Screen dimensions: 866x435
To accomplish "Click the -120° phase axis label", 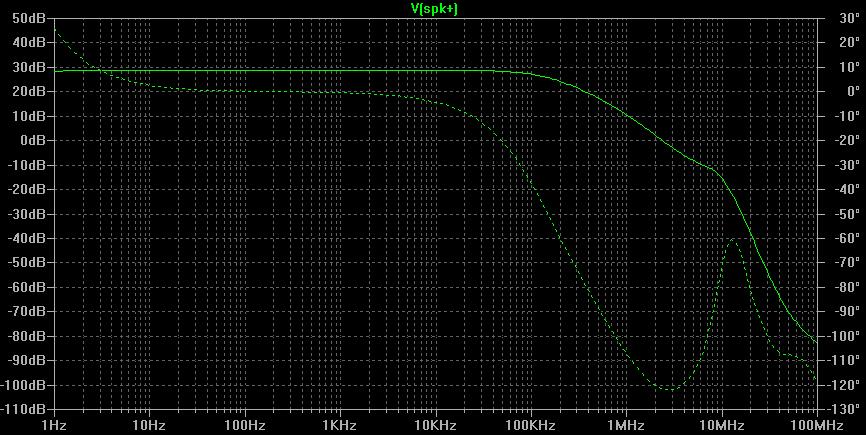I will [x=843, y=385].
